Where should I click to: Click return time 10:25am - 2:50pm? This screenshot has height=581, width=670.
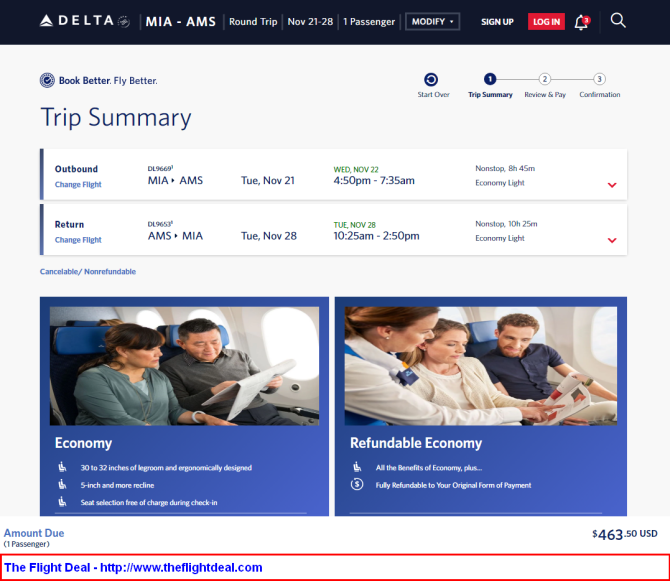pos(376,236)
